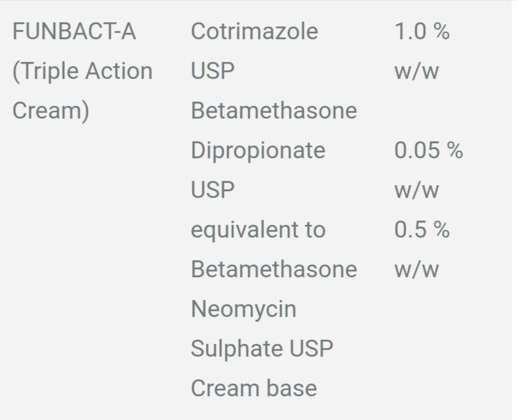The image size is (517, 420).
Task: Click the word Action in product description
Action: click(119, 71)
